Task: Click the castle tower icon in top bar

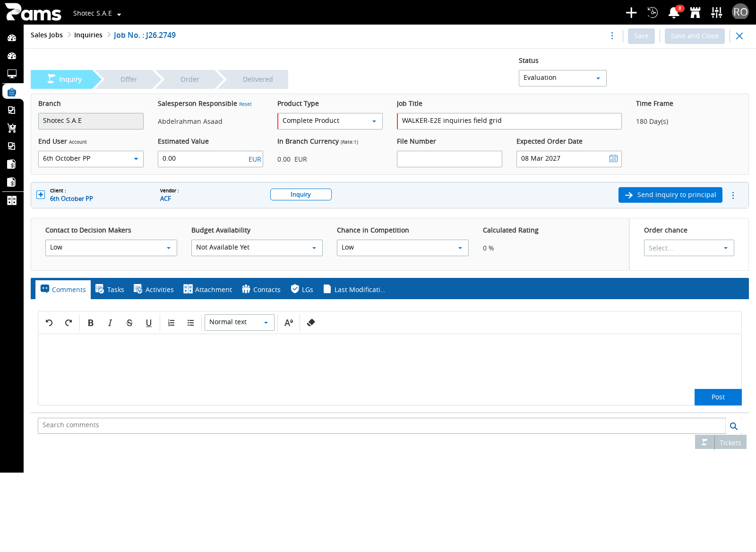Action: click(x=695, y=13)
